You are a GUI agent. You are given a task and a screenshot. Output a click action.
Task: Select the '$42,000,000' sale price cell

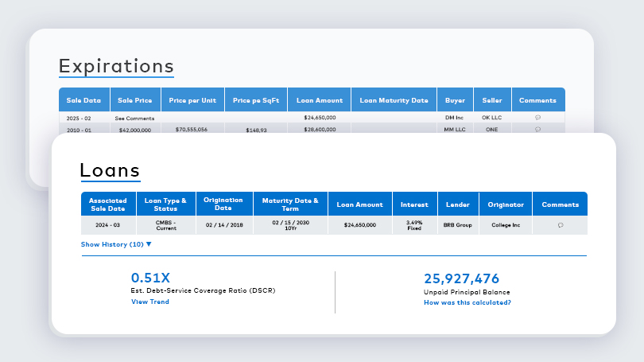[x=135, y=129]
